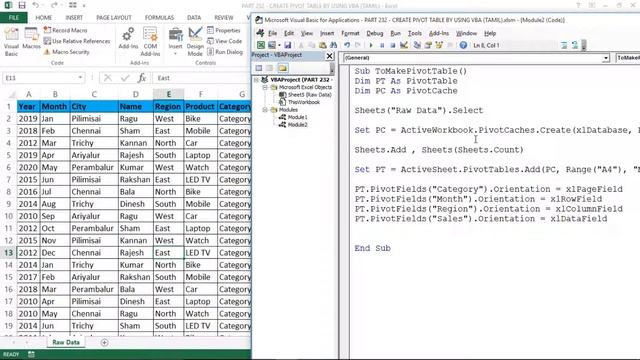Click Break pause icon in VBA toolbar

(382, 45)
